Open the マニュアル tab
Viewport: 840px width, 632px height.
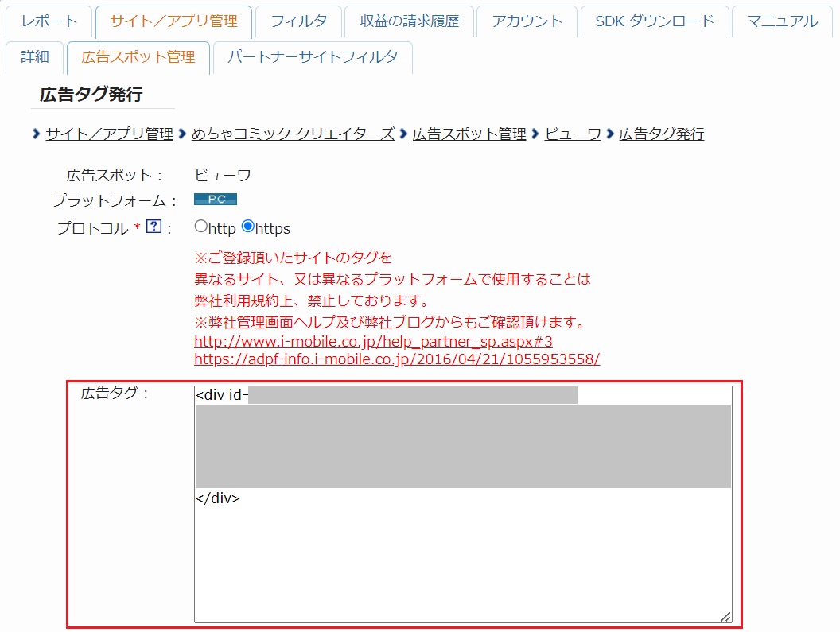pos(782,21)
